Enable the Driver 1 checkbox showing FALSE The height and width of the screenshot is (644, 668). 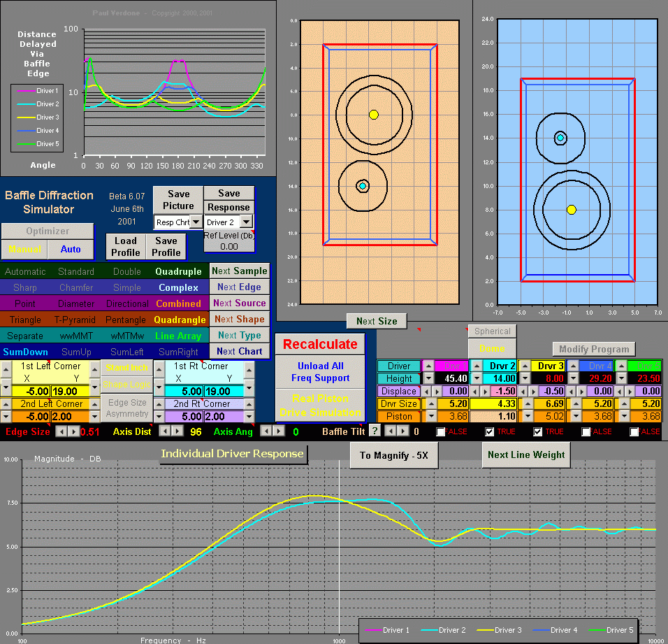pyautogui.click(x=441, y=432)
